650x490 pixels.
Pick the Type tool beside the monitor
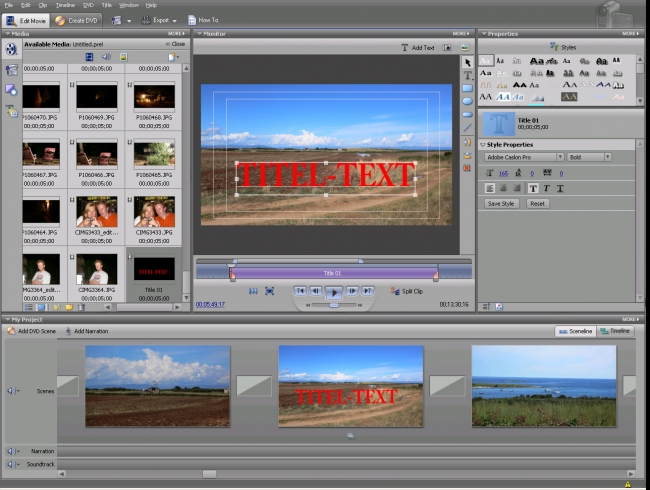(x=467, y=75)
